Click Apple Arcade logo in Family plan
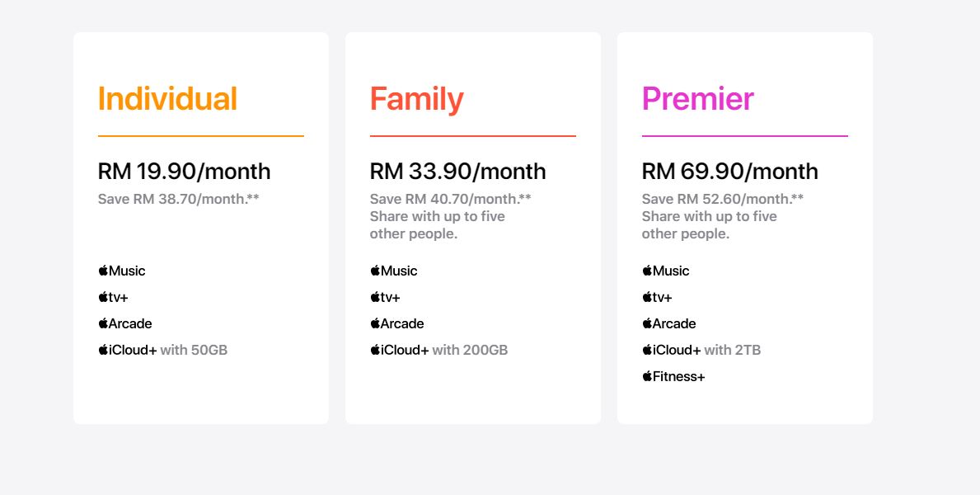Screen dimensions: 980x495 (397, 323)
